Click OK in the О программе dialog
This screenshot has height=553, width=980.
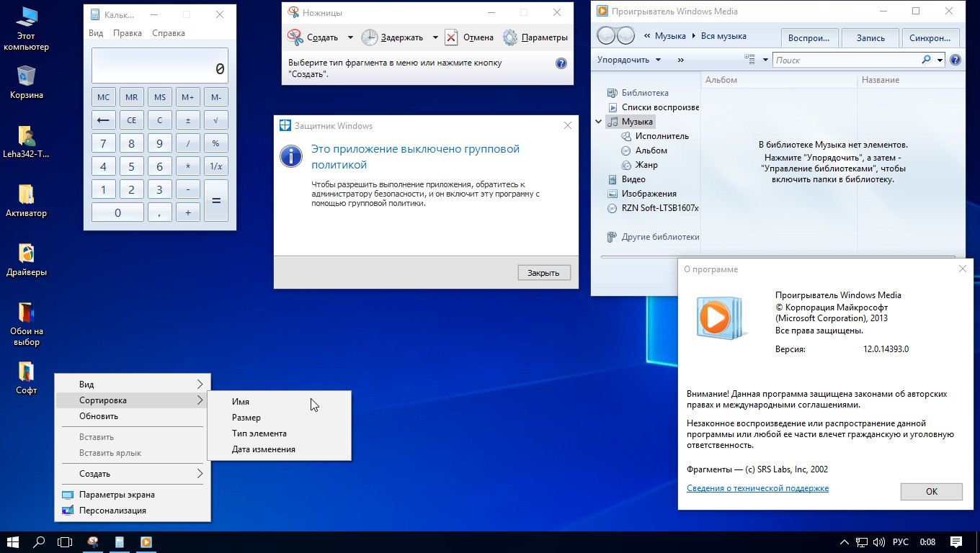tap(931, 491)
